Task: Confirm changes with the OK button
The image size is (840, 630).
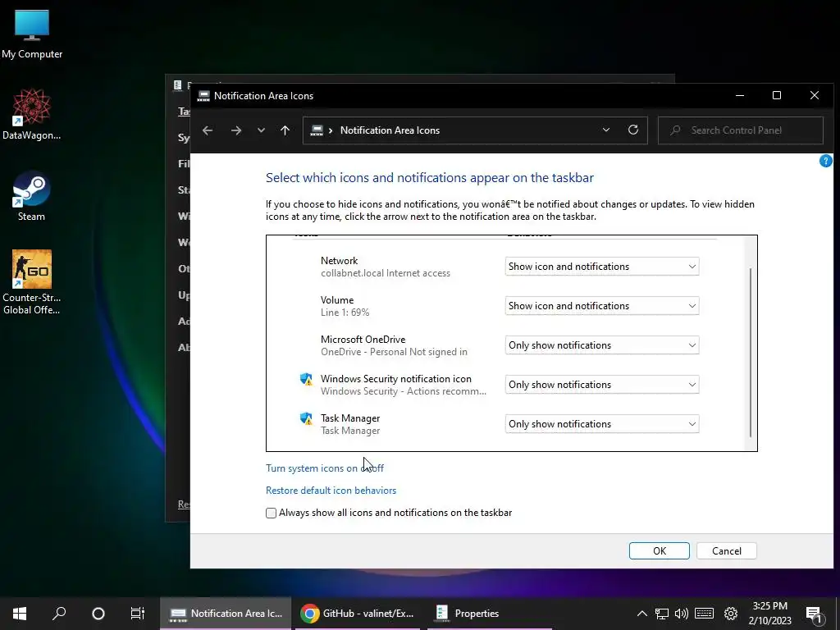Action: 659,550
